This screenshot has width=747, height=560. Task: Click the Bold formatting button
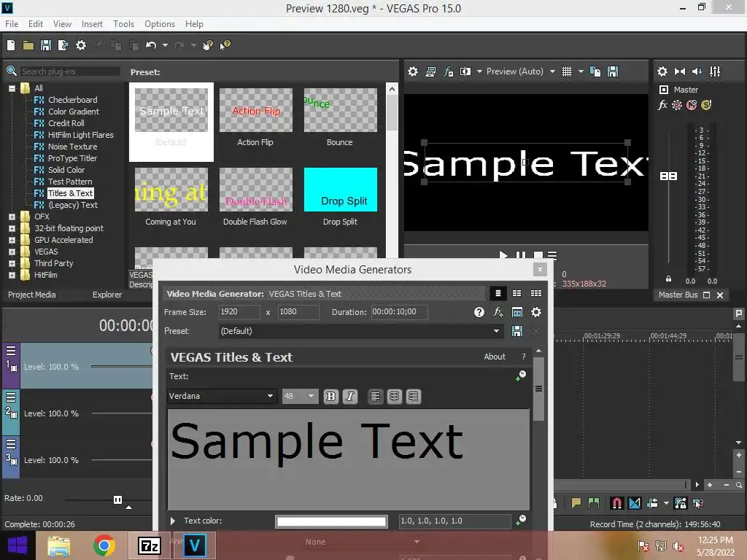pyautogui.click(x=330, y=396)
